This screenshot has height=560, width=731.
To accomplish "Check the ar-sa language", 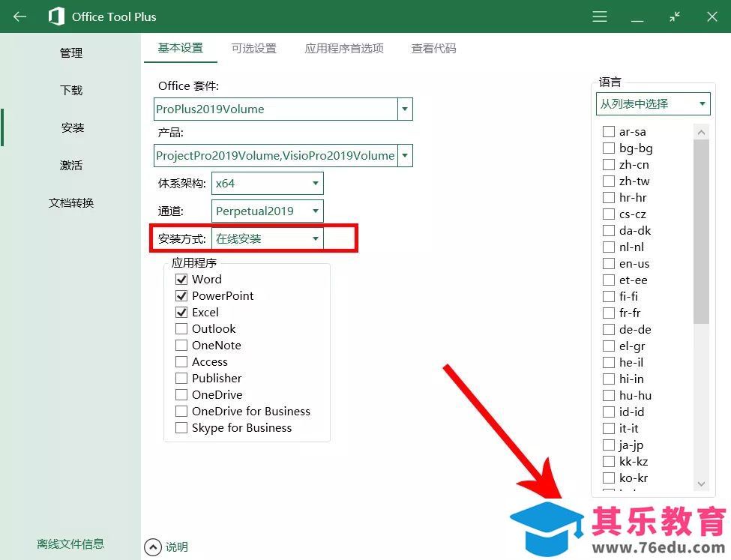I will click(608, 131).
